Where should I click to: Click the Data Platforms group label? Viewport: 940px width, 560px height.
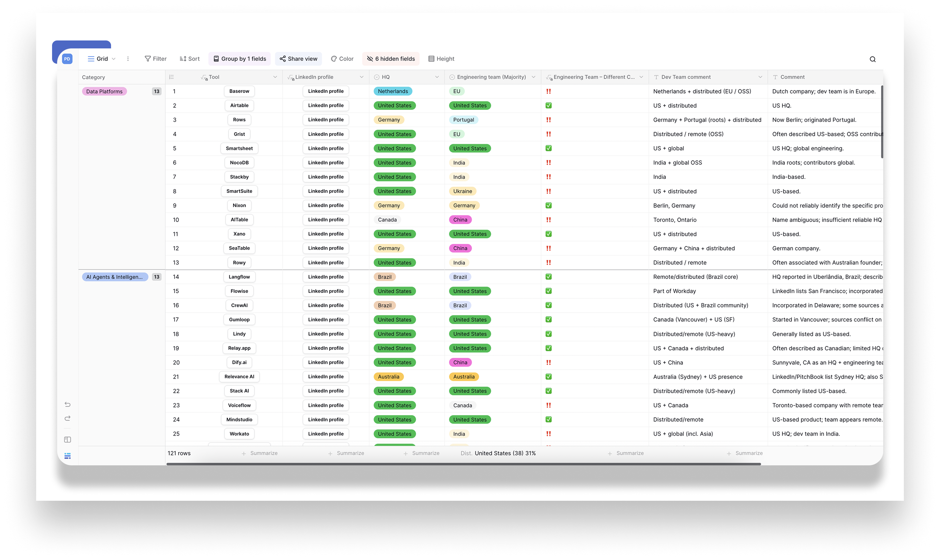pyautogui.click(x=104, y=91)
